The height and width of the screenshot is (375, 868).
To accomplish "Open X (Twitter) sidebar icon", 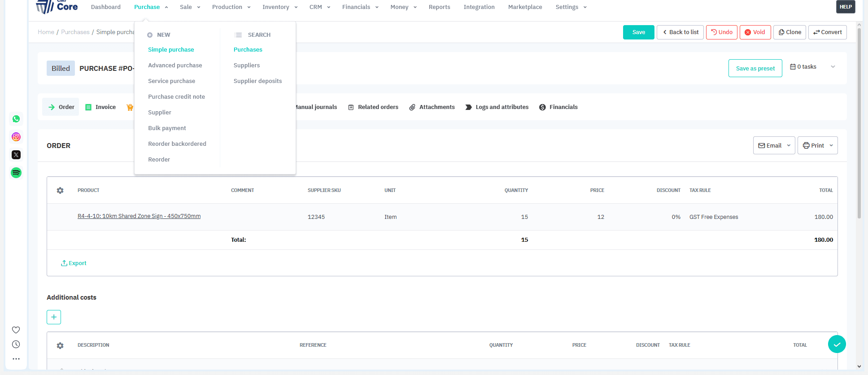I will 16,155.
